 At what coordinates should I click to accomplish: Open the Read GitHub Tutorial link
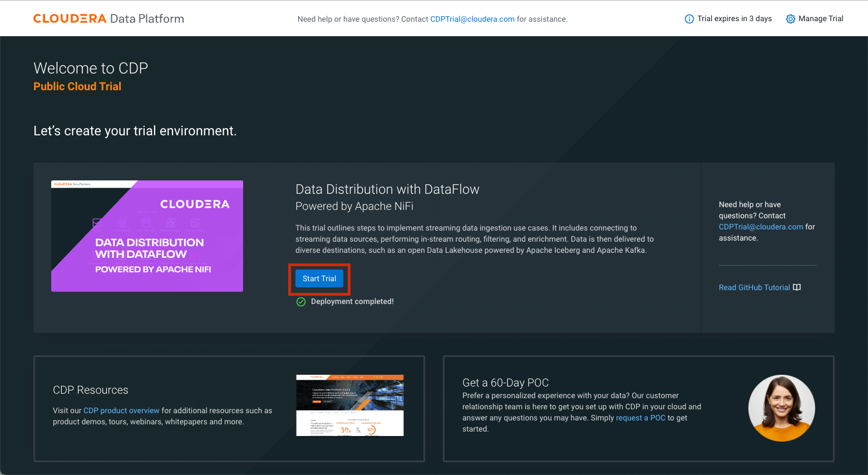[754, 287]
